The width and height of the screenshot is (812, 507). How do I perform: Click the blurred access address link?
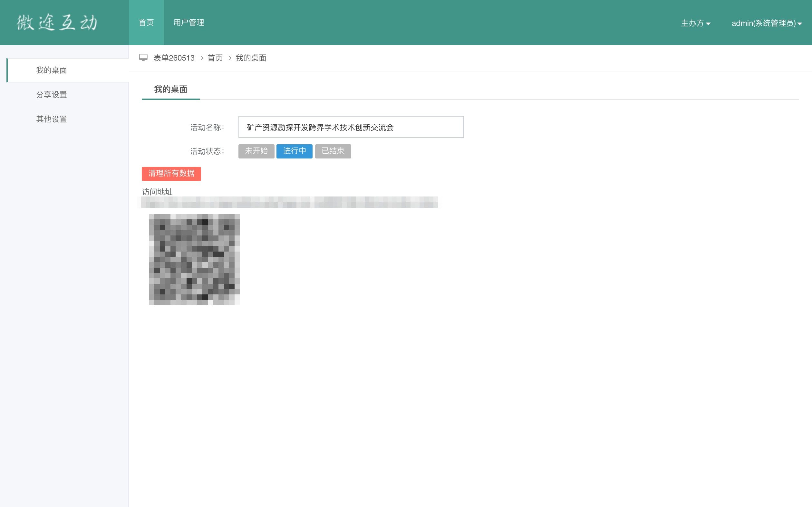(289, 202)
